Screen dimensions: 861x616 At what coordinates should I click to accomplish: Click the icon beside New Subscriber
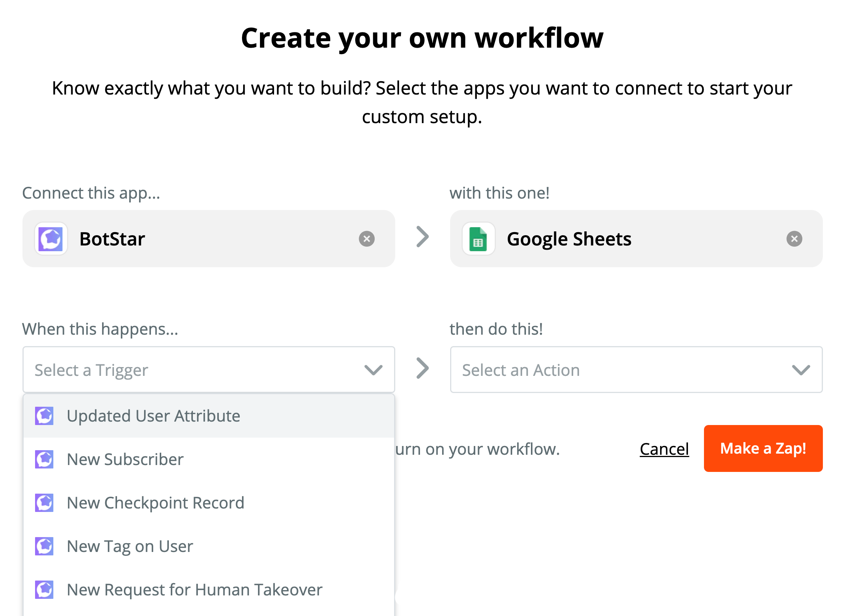pyautogui.click(x=44, y=459)
